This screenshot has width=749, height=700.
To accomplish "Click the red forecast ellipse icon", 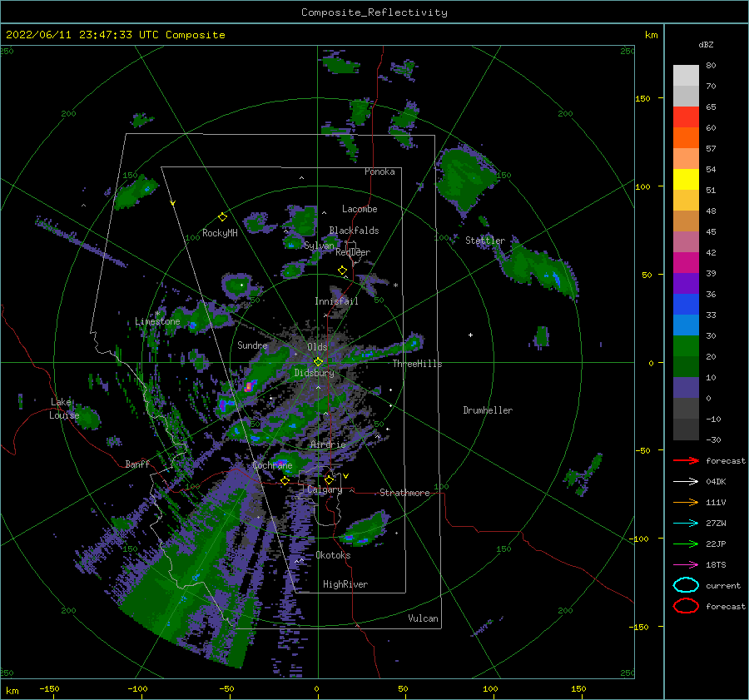I will click(686, 606).
